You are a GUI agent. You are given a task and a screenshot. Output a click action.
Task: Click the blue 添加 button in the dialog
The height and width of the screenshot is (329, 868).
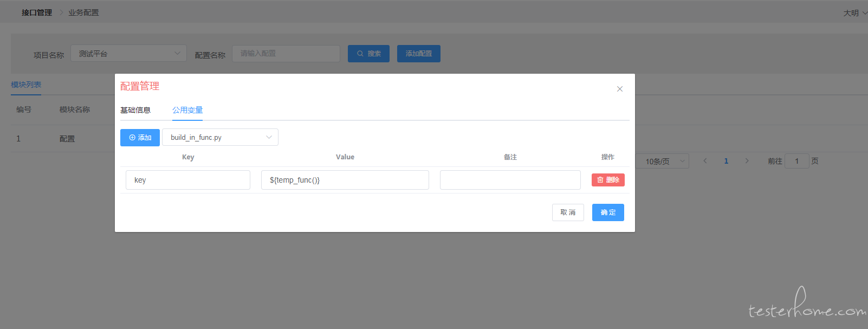(x=140, y=138)
